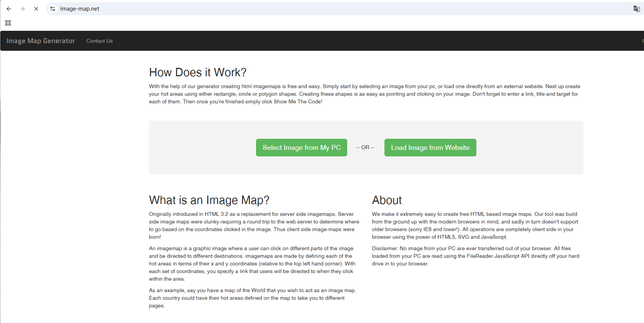Open the apps grid icon
Screen dimensions: 644x323
[x=8, y=23]
